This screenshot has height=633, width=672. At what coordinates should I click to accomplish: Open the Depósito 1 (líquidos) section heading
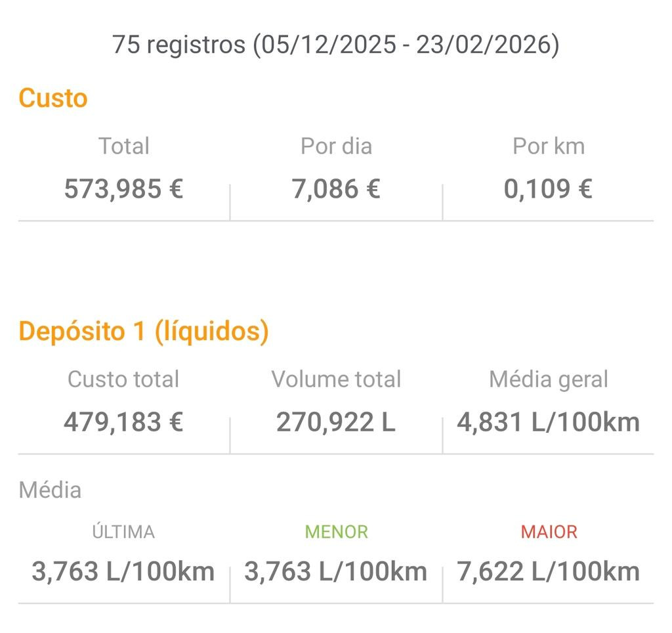pyautogui.click(x=144, y=331)
